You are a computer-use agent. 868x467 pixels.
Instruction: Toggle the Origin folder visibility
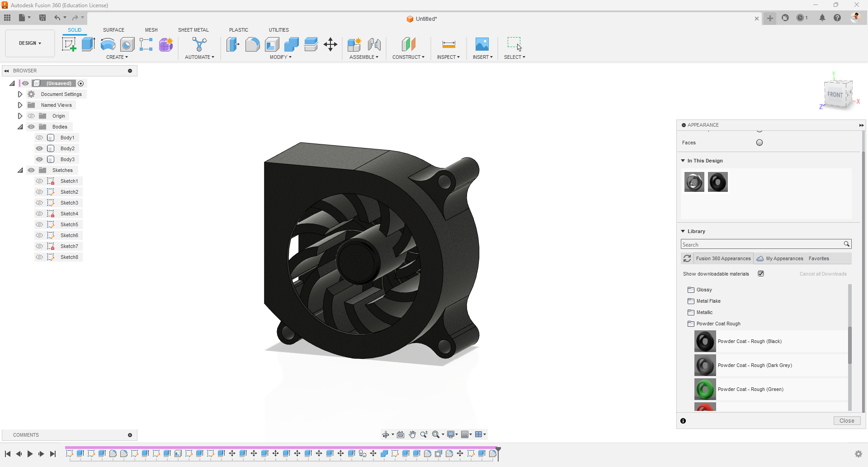[31, 116]
